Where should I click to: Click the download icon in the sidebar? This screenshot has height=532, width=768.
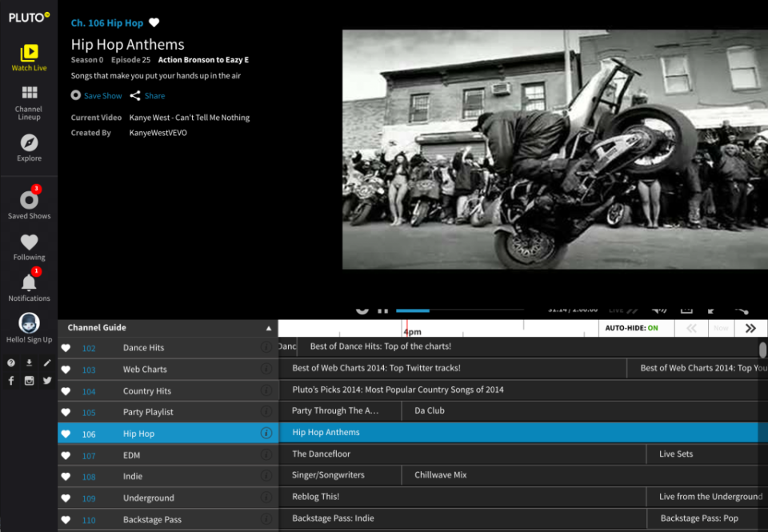coord(29,362)
